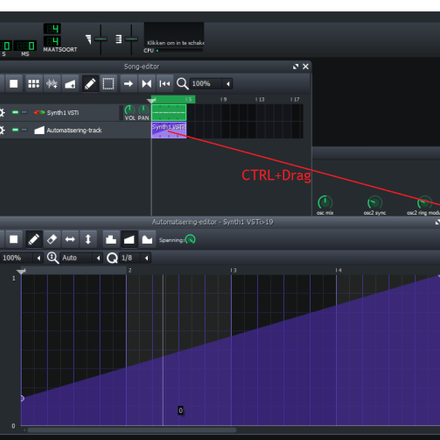Add an automation track in Song-editor
This screenshot has height=440, width=440.
(x=70, y=84)
